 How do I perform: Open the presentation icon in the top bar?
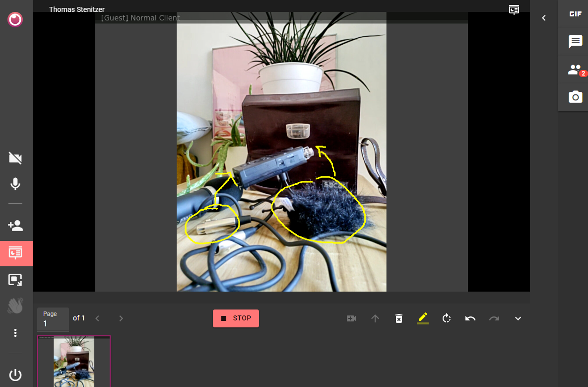coord(514,9)
